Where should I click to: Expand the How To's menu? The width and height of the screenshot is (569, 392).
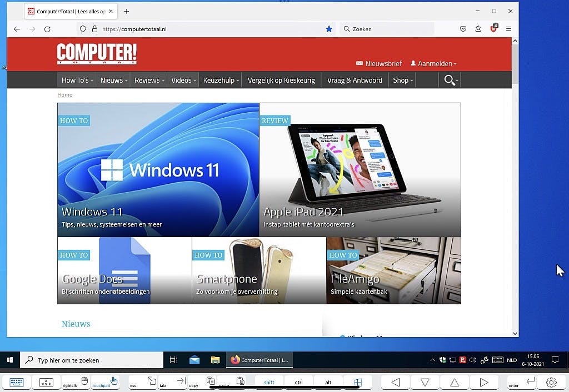[x=77, y=80]
